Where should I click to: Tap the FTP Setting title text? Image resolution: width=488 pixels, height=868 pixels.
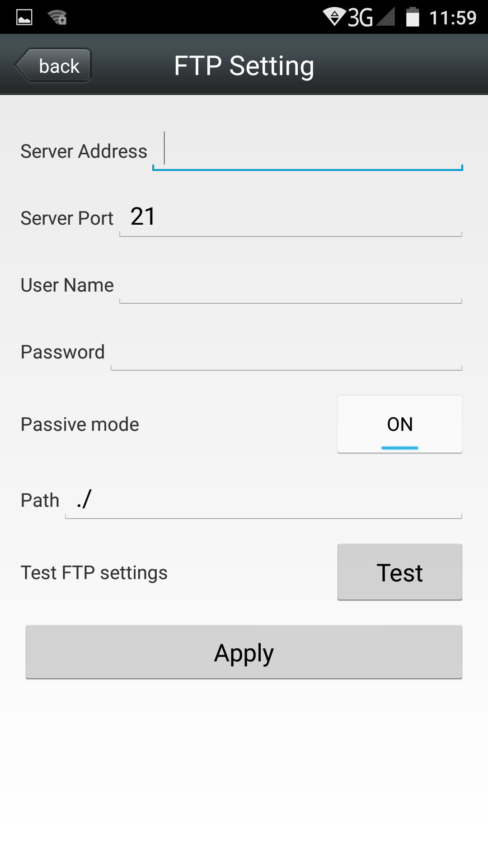coord(244,66)
